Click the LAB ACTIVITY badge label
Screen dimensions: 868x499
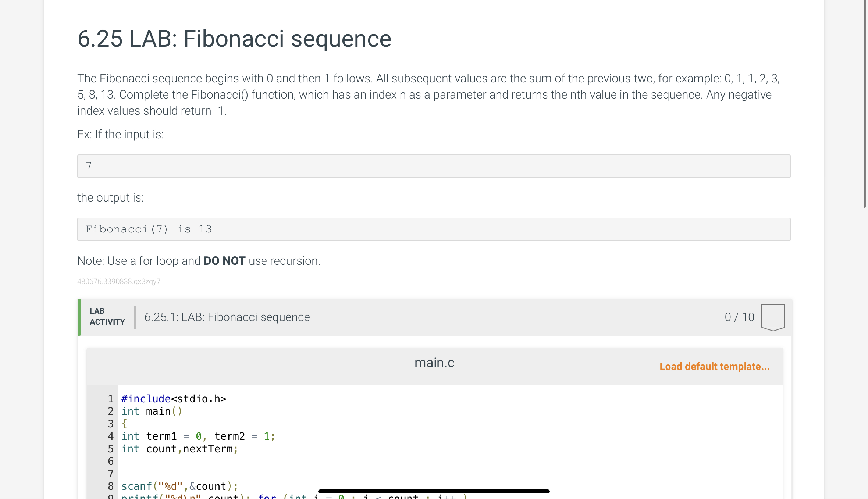(106, 316)
